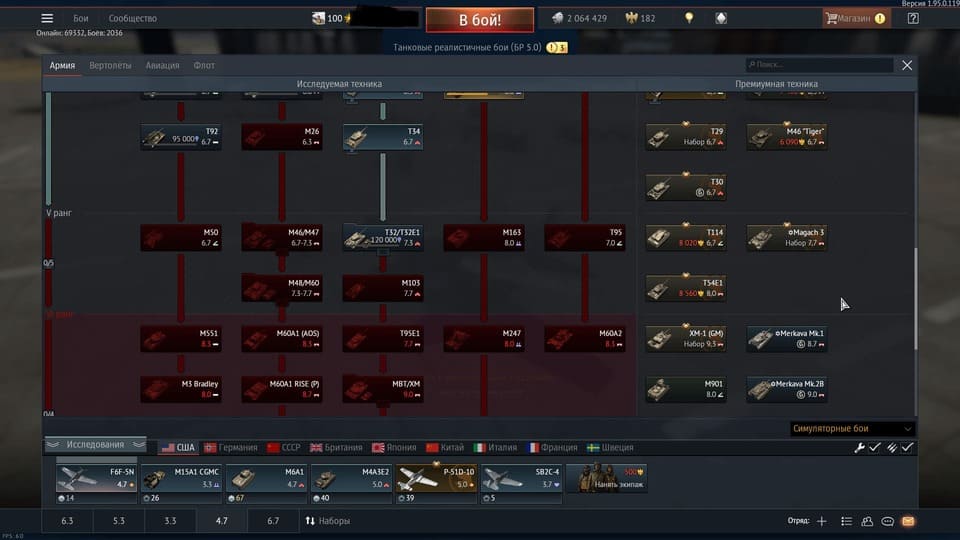Select the T92 tank card
This screenshot has height=540, width=960.
point(181,137)
